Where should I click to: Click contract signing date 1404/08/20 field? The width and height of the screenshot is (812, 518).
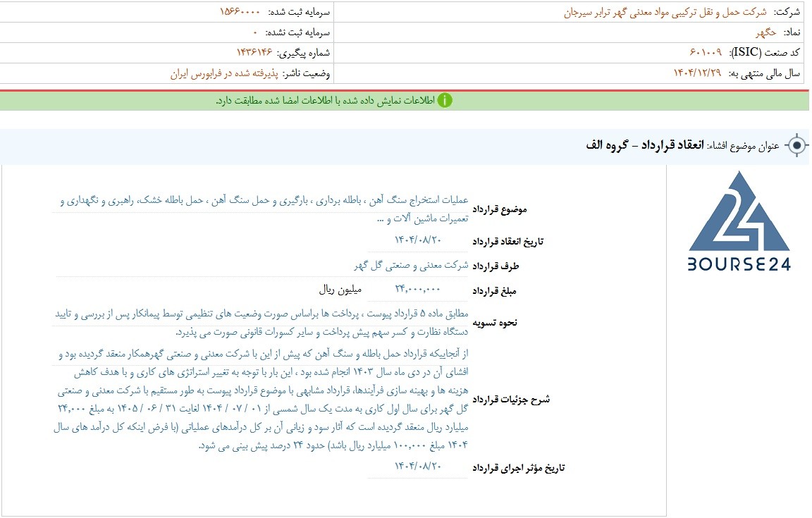pos(417,240)
